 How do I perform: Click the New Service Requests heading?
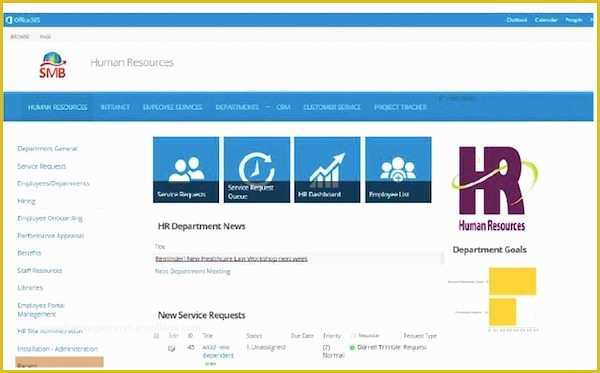201,315
